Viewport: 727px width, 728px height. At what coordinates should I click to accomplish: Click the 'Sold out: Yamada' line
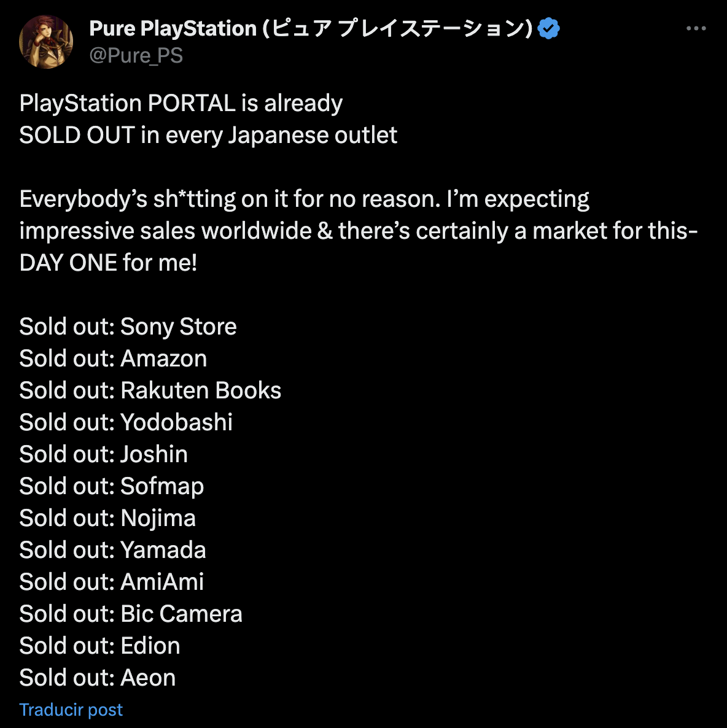[x=112, y=550]
